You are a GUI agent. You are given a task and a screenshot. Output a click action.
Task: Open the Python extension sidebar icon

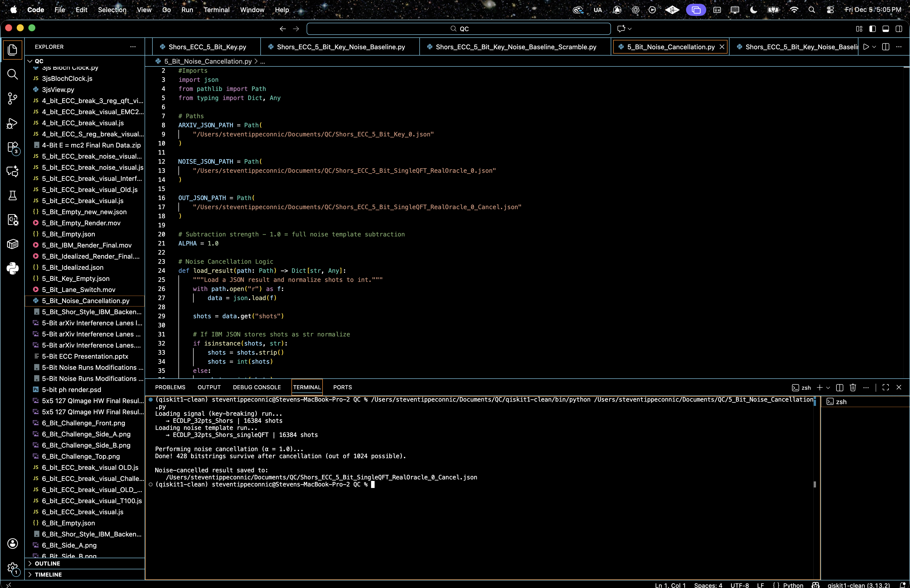[13, 268]
